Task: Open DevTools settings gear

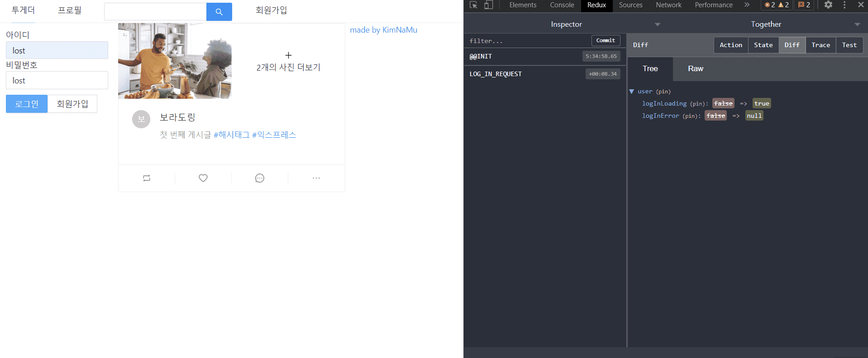Action: (x=828, y=5)
